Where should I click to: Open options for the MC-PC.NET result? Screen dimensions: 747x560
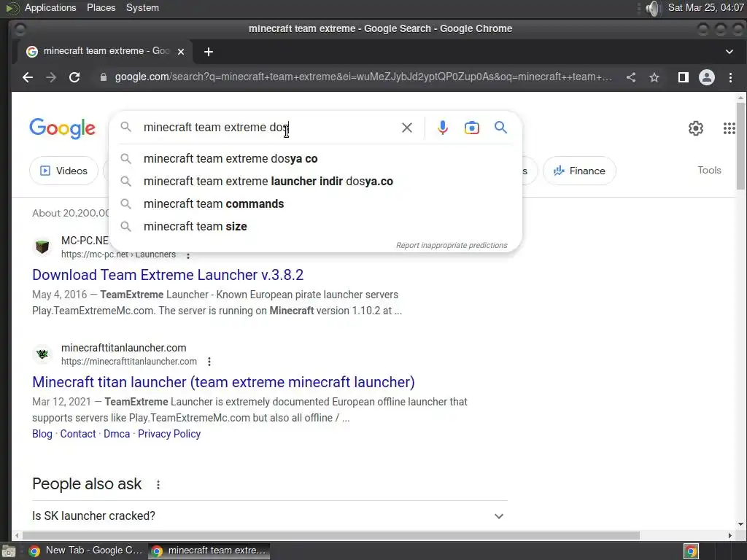click(x=188, y=256)
